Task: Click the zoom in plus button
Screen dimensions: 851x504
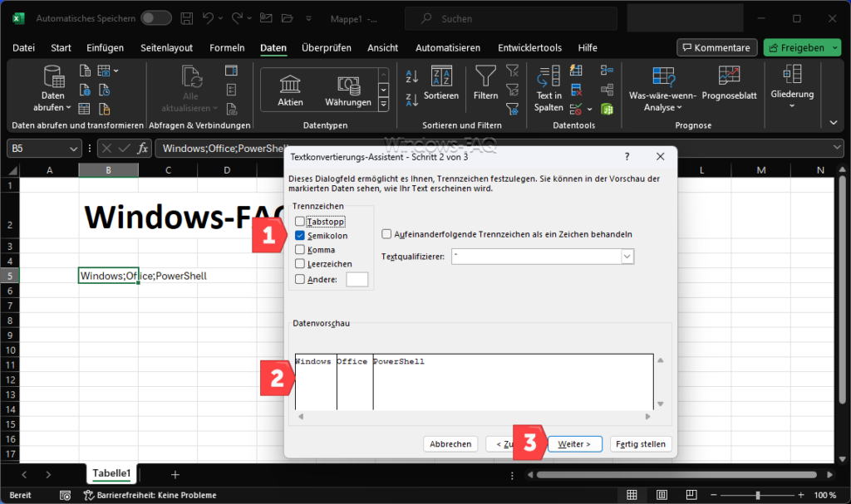Action: coord(800,495)
